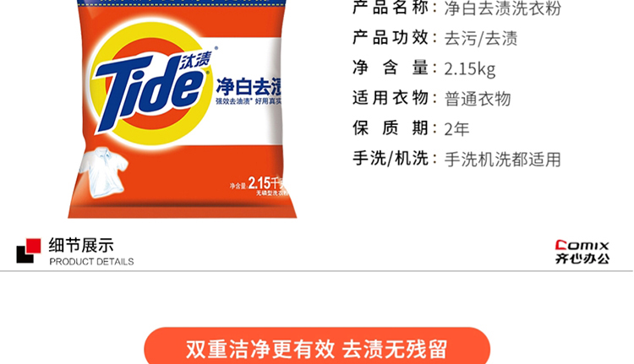
Task: Click the 细节展示 section heading
Action: coord(81,245)
